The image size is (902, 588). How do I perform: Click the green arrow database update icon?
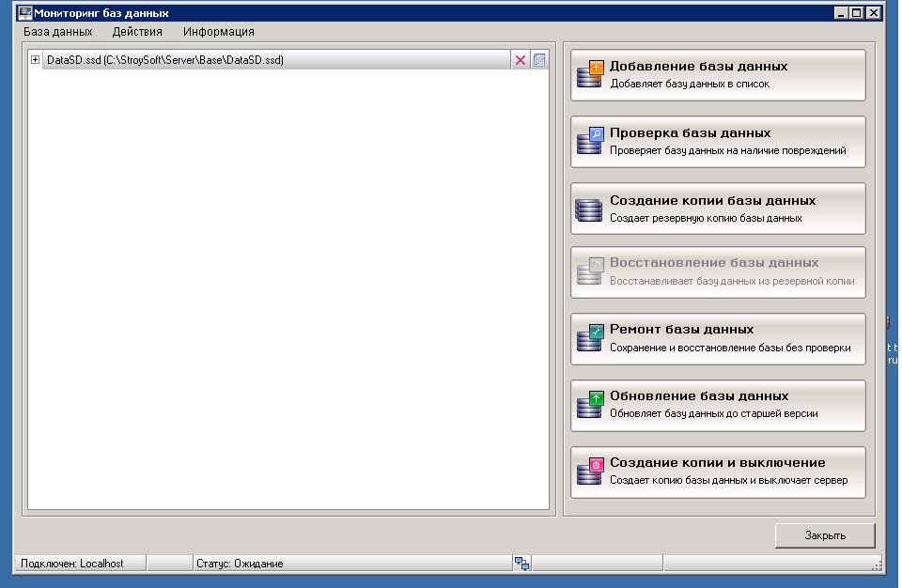pyautogui.click(x=589, y=405)
